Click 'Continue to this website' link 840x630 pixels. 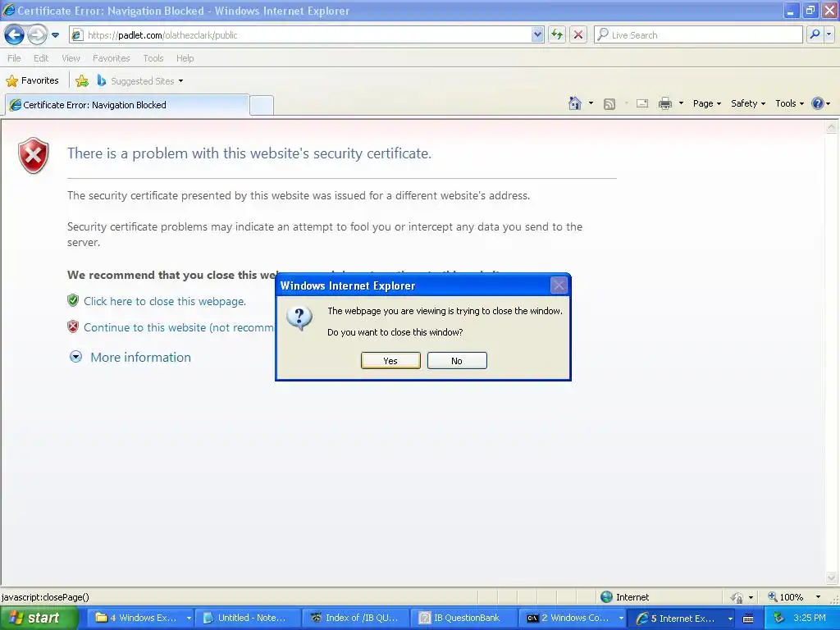tap(178, 327)
